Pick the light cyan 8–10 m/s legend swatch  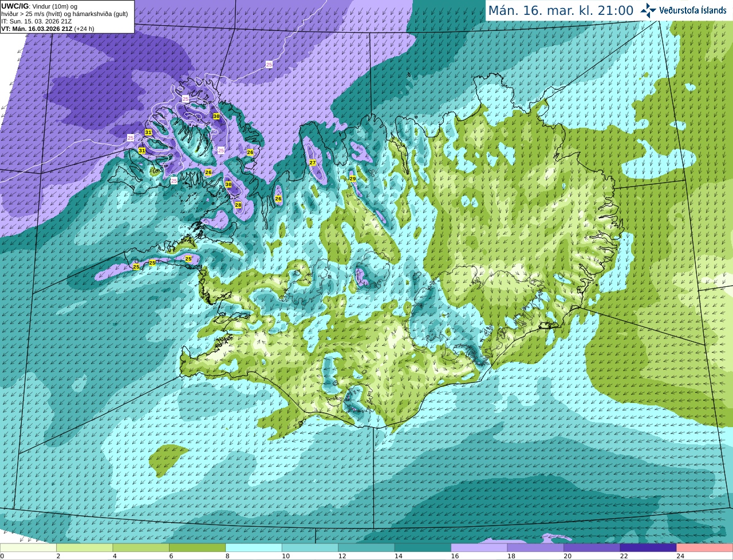pos(254,547)
